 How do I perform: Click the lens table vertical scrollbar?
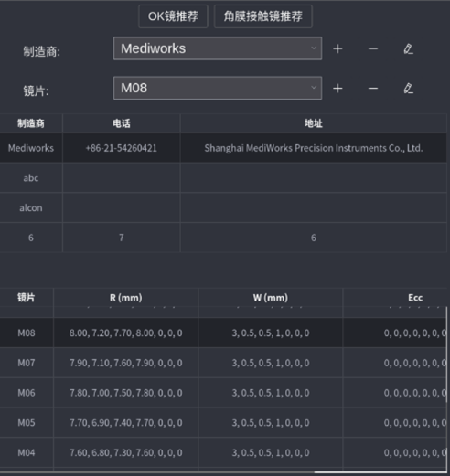447,354
